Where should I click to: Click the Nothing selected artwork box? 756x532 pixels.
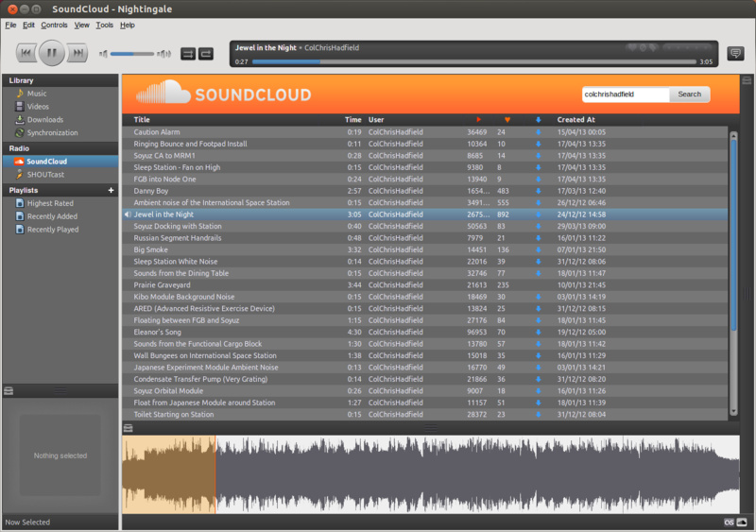click(60, 455)
